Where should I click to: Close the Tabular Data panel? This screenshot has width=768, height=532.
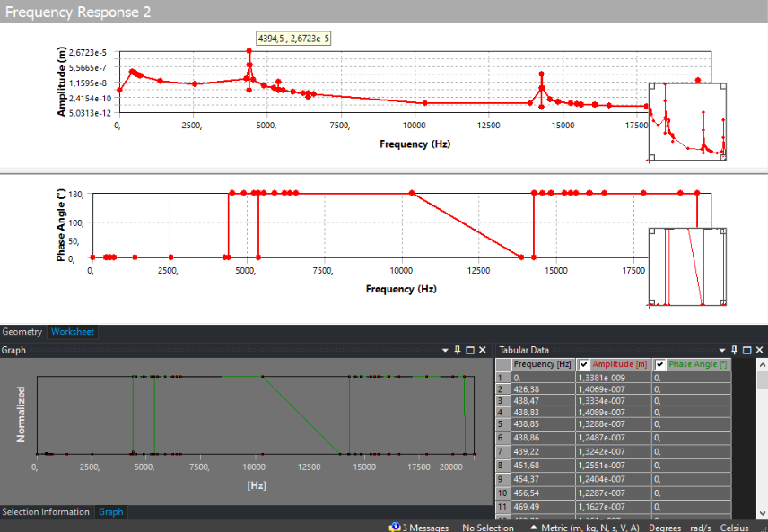760,350
